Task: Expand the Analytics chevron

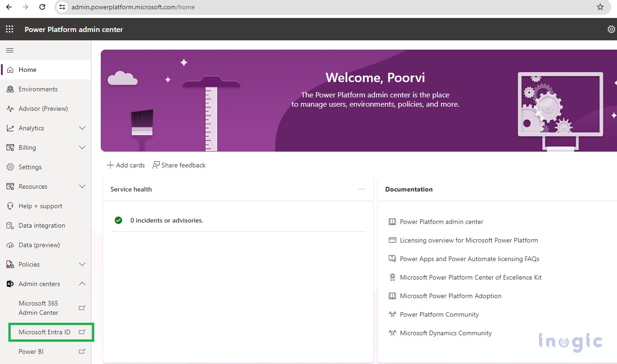Action: click(x=82, y=128)
